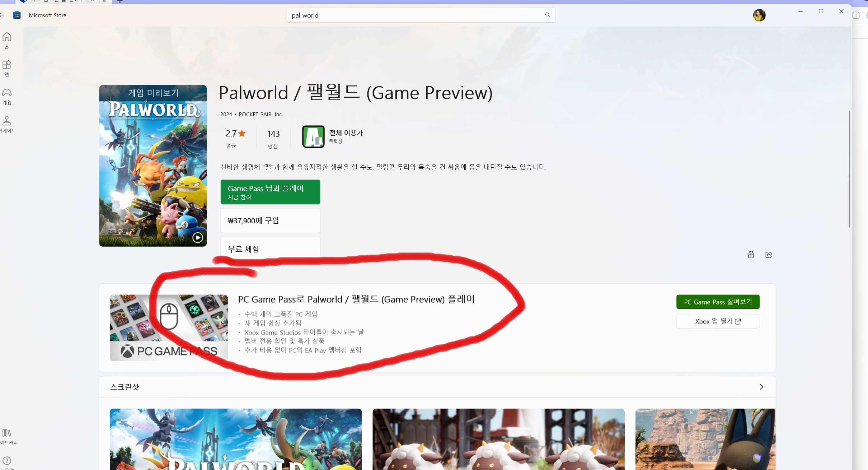Open the Apps sidebar section

click(7, 65)
